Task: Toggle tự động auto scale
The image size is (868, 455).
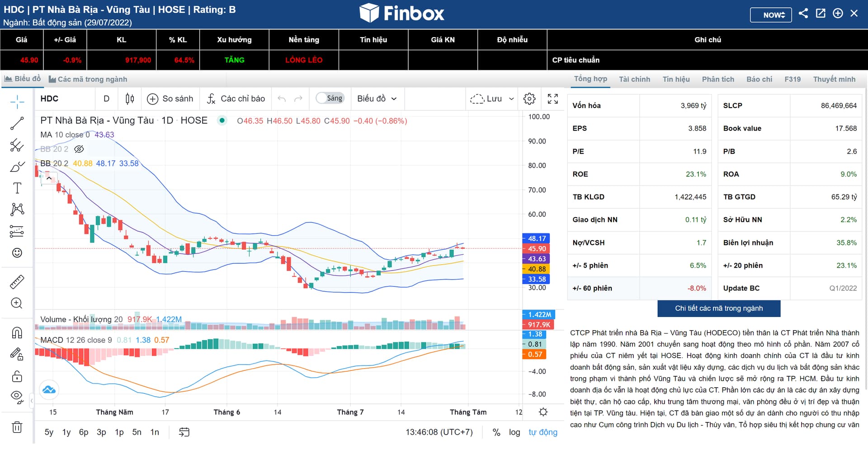Action: (543, 432)
